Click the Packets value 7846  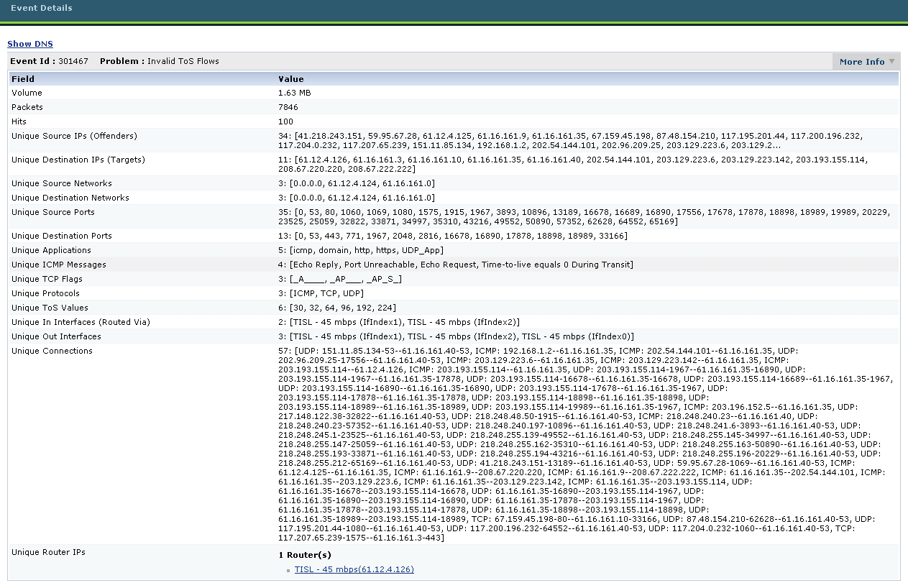[x=288, y=108]
